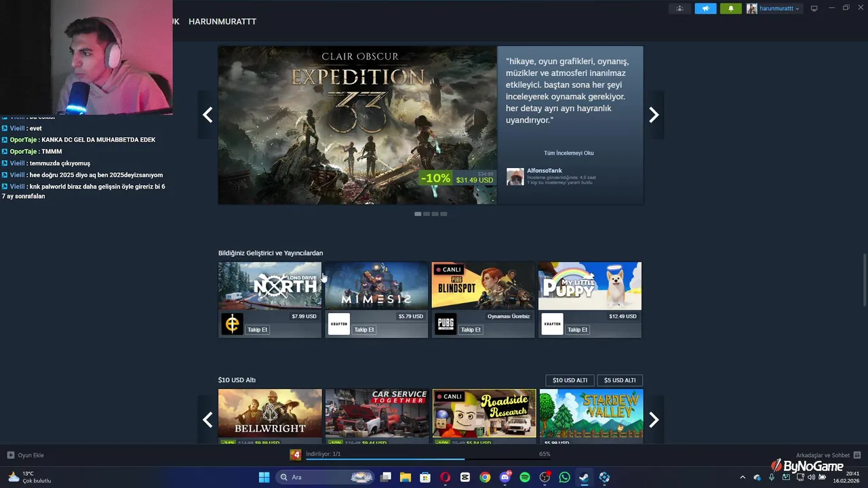
Task: Open the Stardew Valley capsule
Action: pos(591,413)
